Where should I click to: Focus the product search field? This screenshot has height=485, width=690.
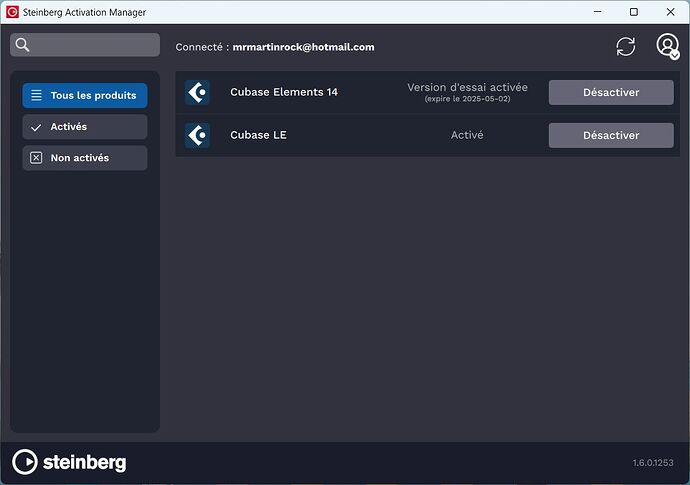tap(85, 44)
